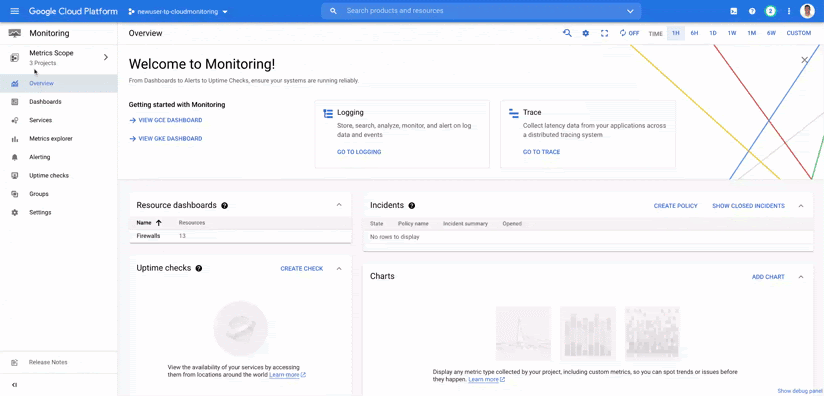This screenshot has height=396, width=824.
Task: Click the Monitoring product icon
Action: coord(15,33)
